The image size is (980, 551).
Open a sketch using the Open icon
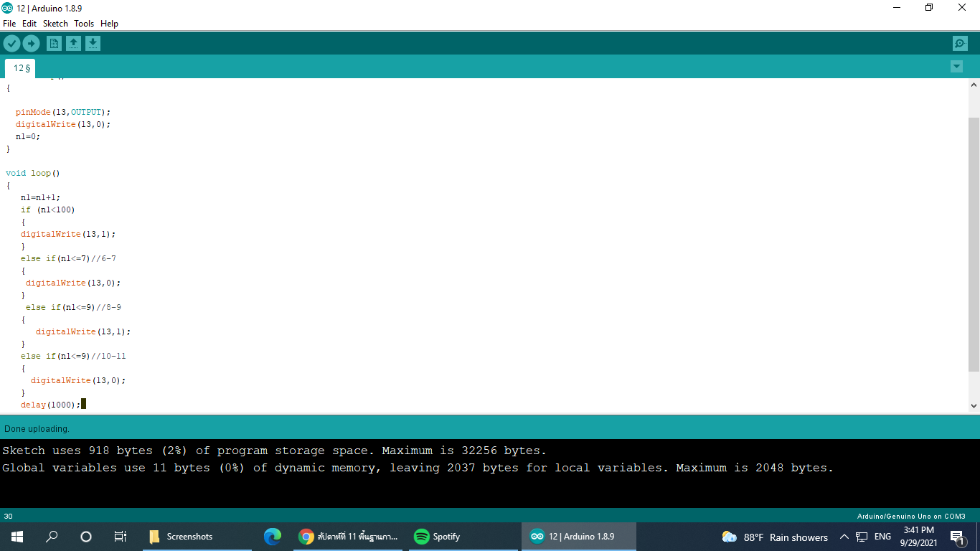tap(73, 44)
